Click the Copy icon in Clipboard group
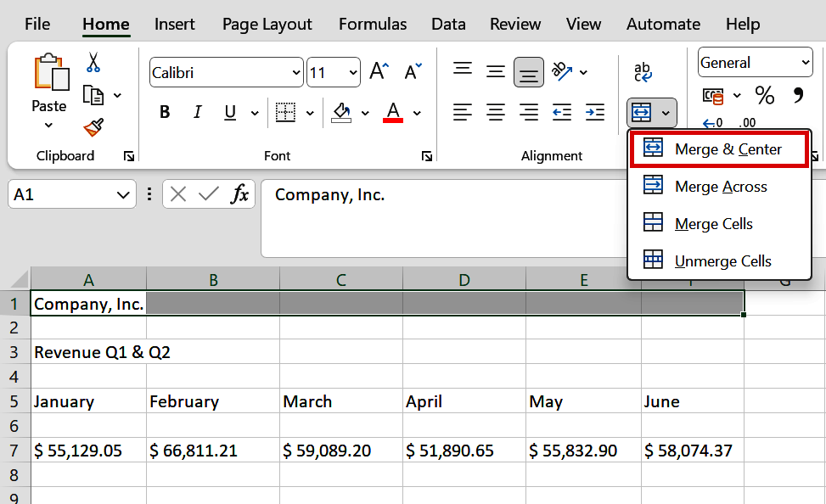This screenshot has height=504, width=826. coord(93,93)
